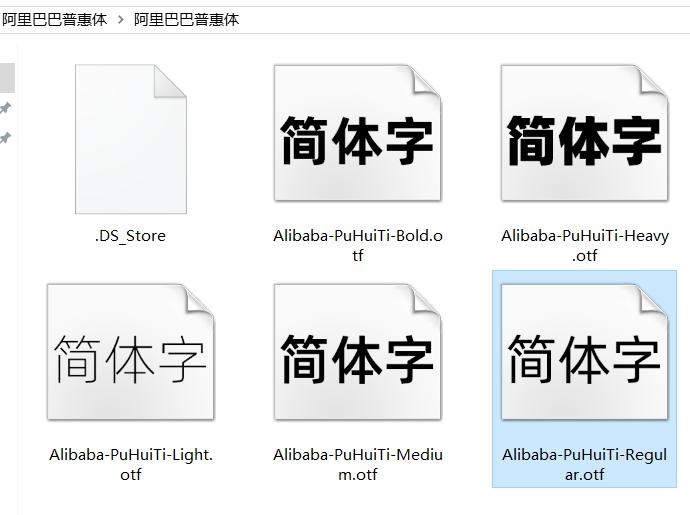Go to parent 阿里巴巴普惠体 folder in breadcrumb

[54, 20]
